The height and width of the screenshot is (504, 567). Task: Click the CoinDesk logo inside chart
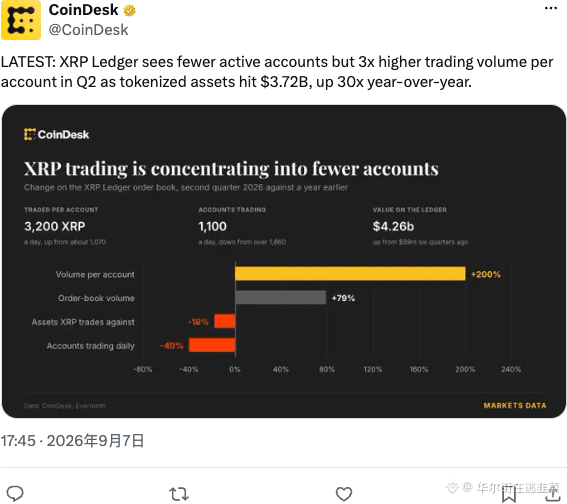click(x=56, y=134)
